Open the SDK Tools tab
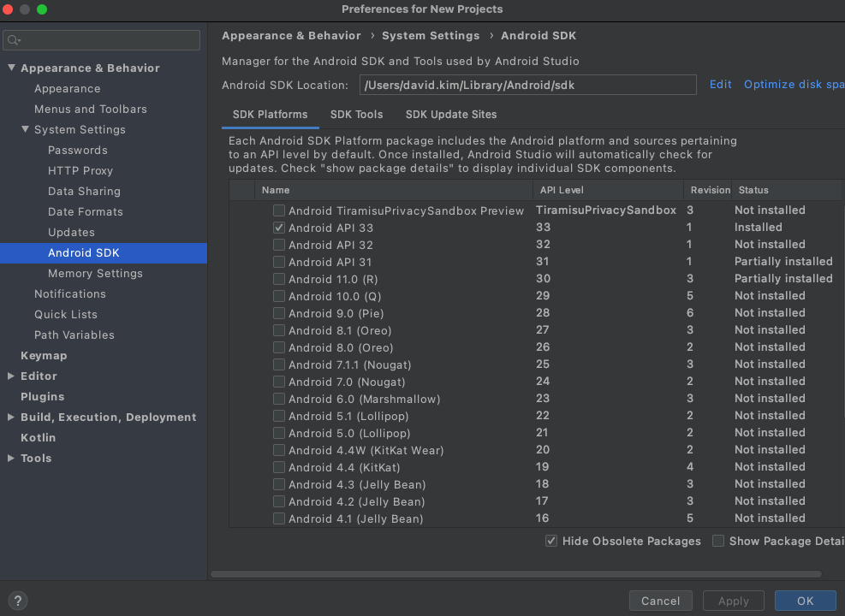 click(356, 115)
